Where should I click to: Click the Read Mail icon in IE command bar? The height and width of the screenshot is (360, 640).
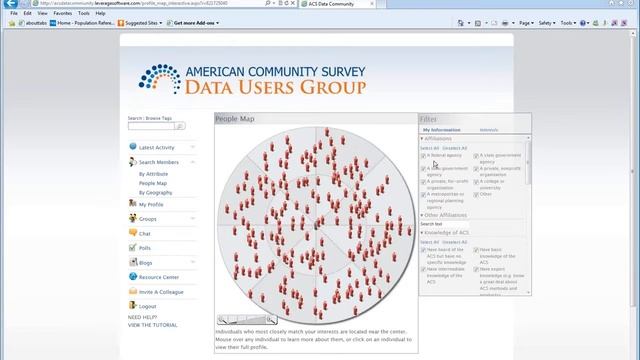coord(494,23)
